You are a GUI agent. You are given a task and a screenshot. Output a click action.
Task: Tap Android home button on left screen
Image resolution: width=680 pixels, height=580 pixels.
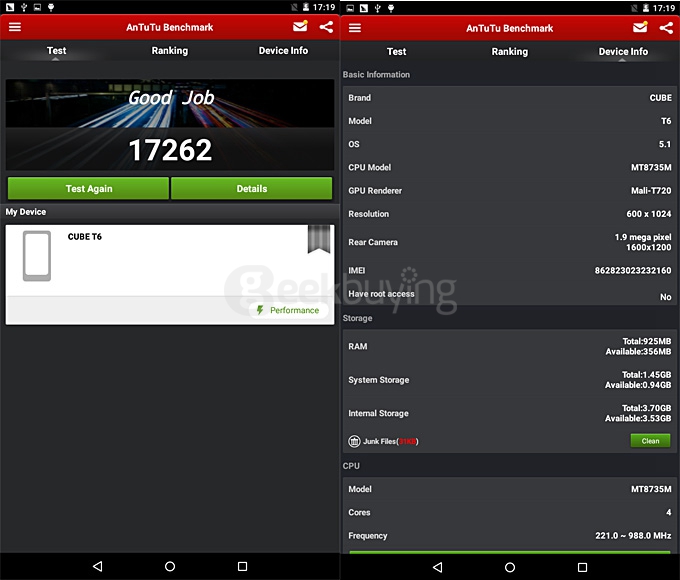click(170, 566)
